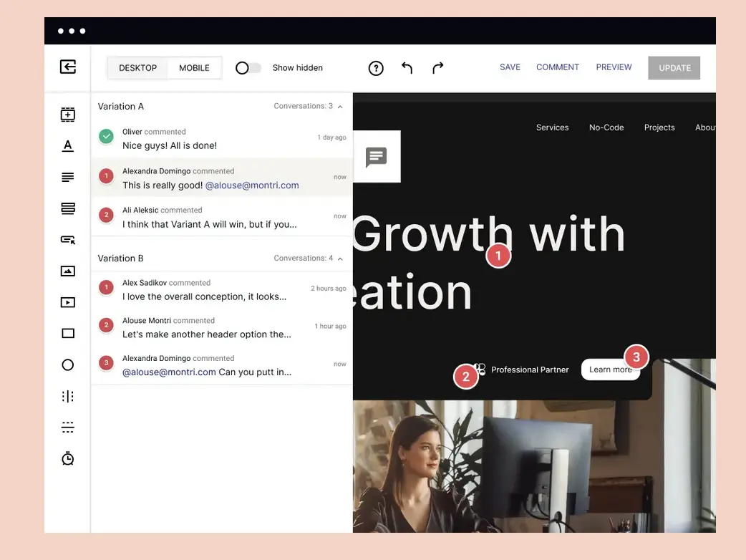746x560 pixels.
Task: Open the Image element tool
Action: (67, 270)
